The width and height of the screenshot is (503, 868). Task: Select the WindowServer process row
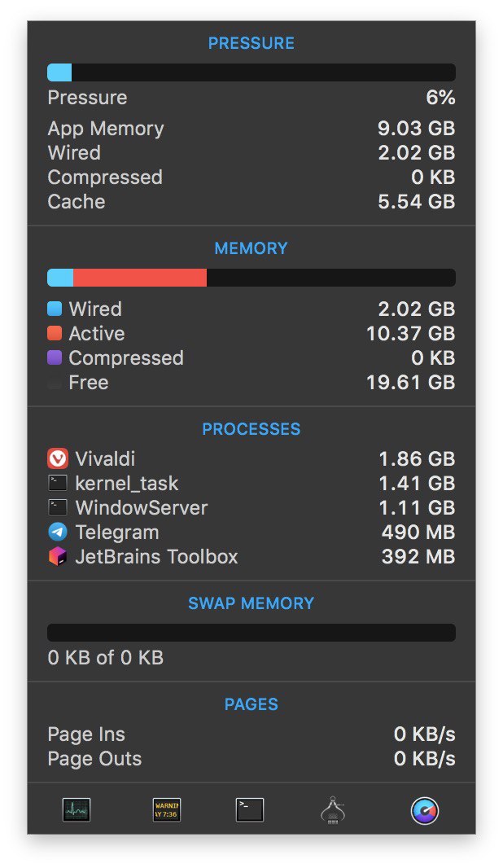point(251,507)
